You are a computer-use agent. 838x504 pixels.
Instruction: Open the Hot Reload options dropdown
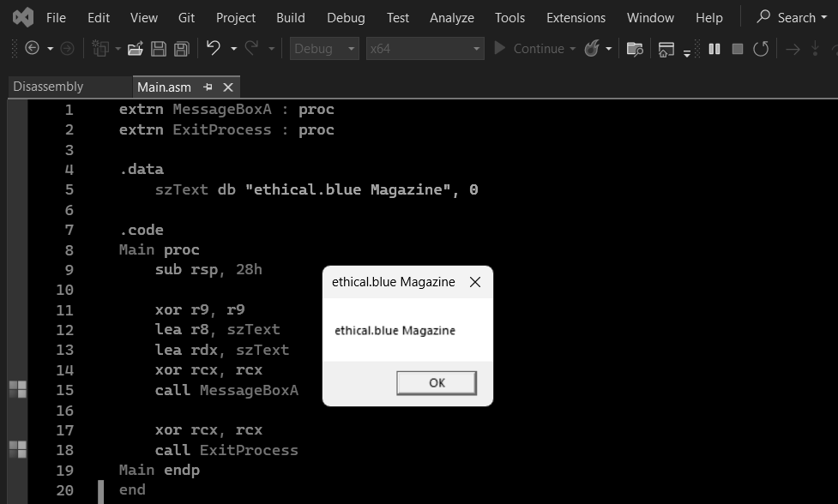(x=609, y=49)
